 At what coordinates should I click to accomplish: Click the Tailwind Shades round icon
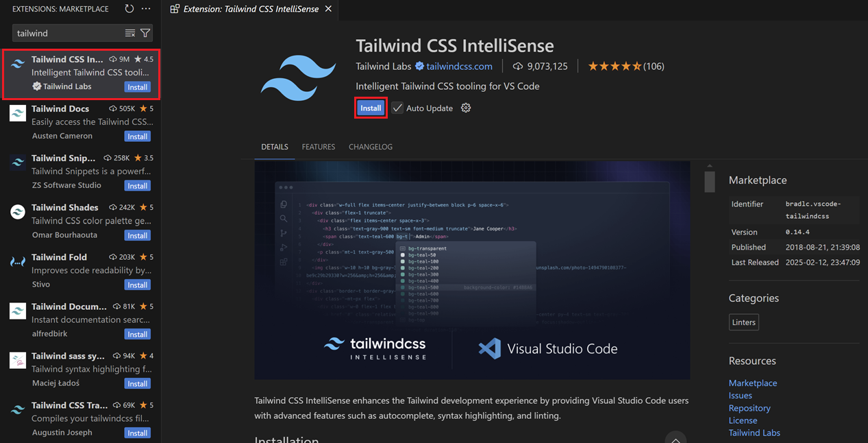click(x=18, y=212)
